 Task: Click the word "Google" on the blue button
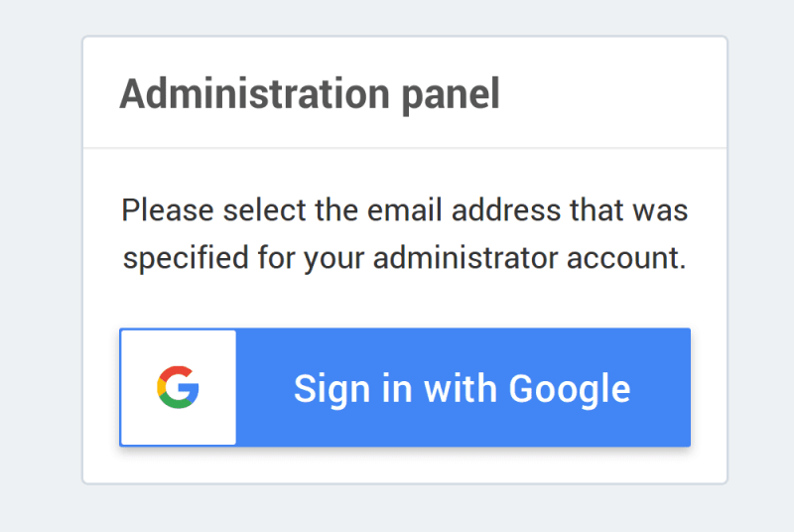[x=570, y=388]
